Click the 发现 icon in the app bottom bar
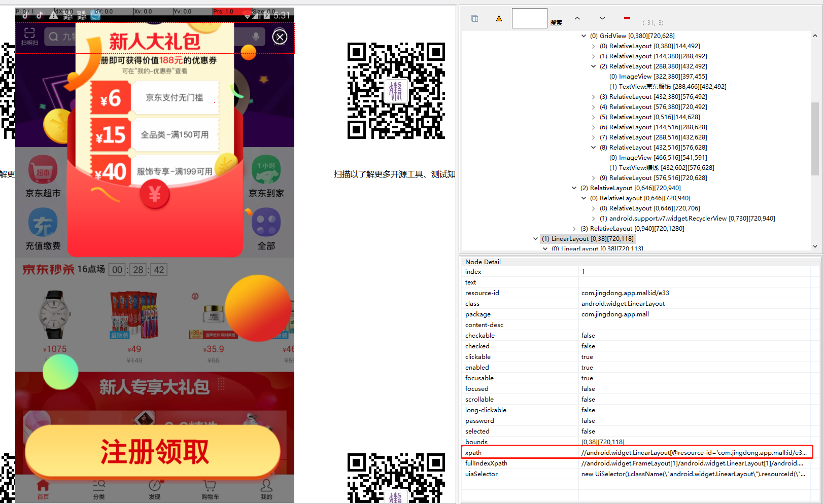This screenshot has width=824, height=504. point(155,489)
